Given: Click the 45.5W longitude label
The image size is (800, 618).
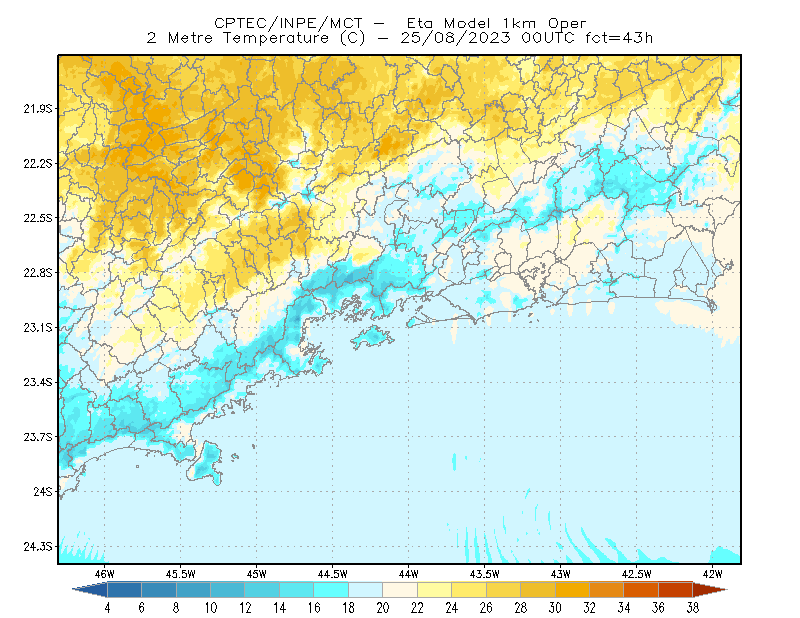Looking at the screenshot, I should [181, 574].
